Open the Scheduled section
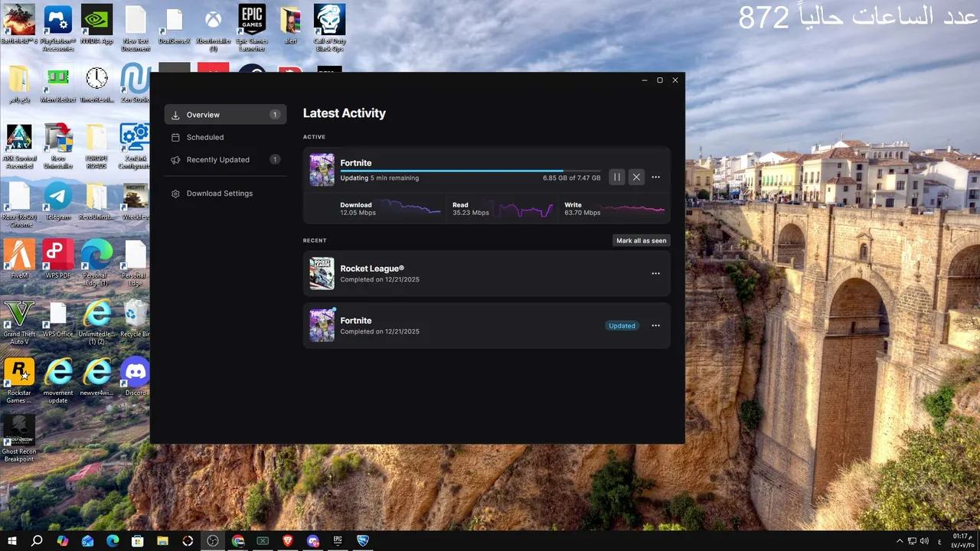The height and width of the screenshot is (551, 980). 225,137
